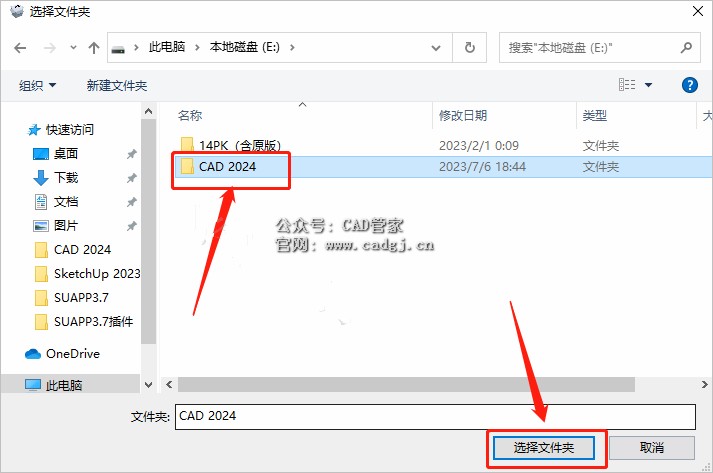Viewport: 713px width, 473px height.
Task: Open SUAPP3.7 folder in navigation pane
Action: 81,298
